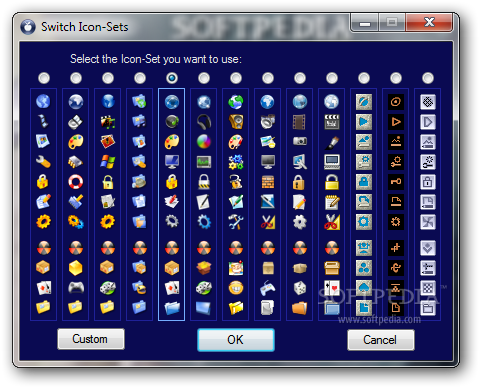Click the Cancel button
The image size is (480, 388).
(381, 340)
